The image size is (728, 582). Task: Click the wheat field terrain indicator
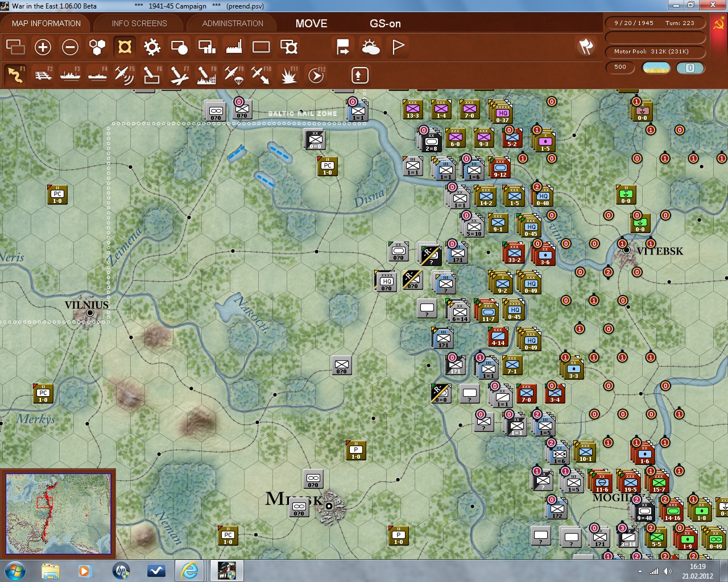[x=656, y=68]
